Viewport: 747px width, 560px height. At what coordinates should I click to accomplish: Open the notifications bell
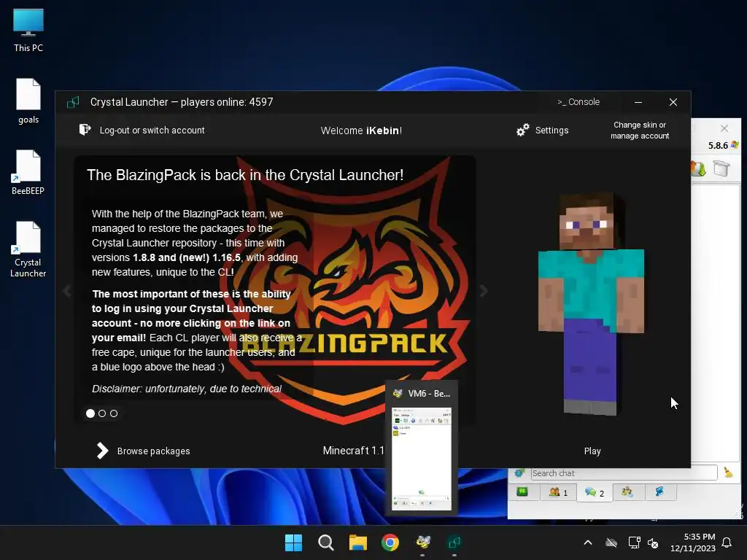click(727, 542)
